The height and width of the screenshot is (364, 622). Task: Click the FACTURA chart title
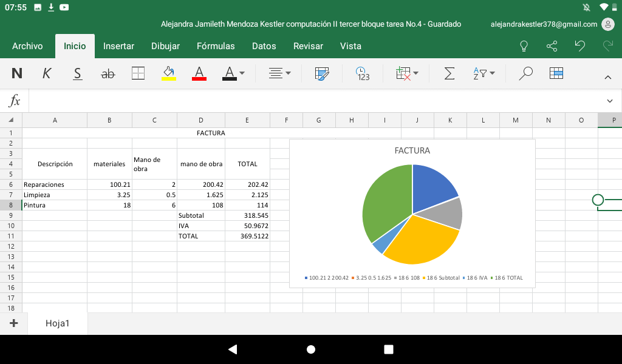[x=412, y=150]
